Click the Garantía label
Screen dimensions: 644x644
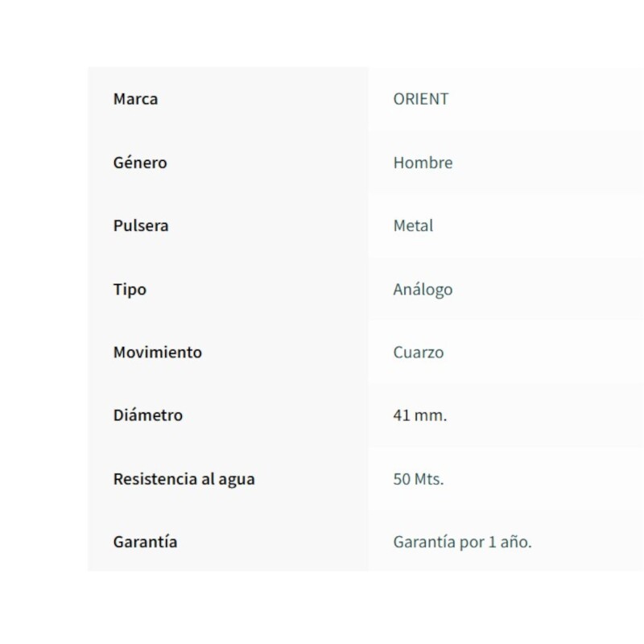click(146, 542)
